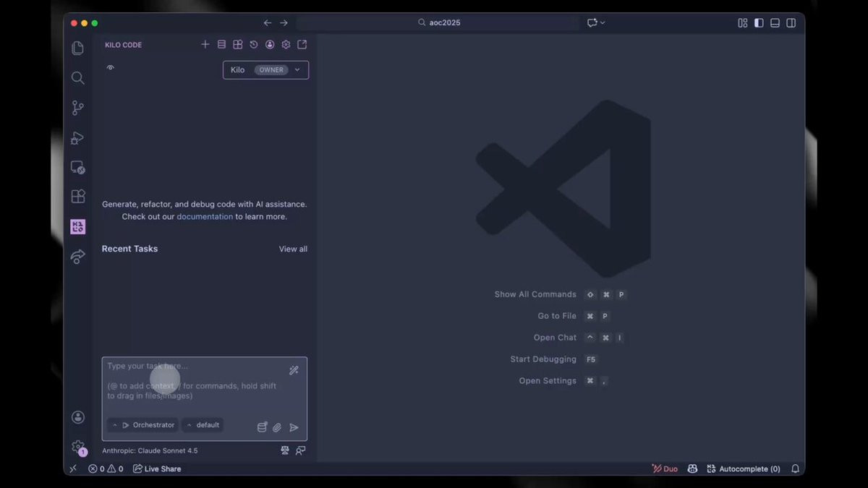The height and width of the screenshot is (488, 868).
Task: Click Live Share in status bar
Action: coord(157,468)
